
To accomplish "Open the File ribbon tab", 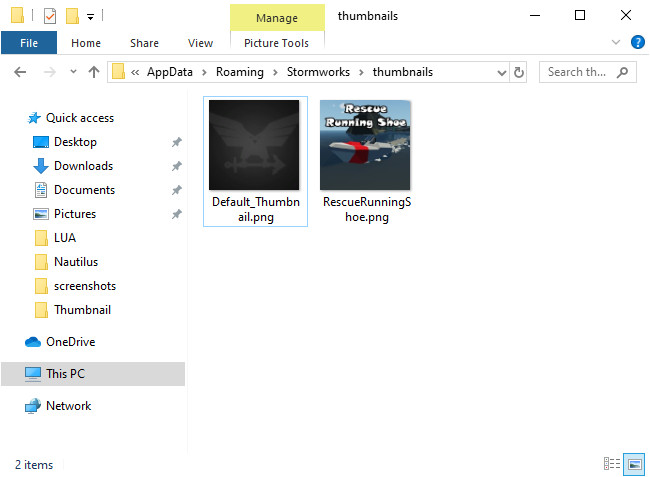I will (x=29, y=43).
